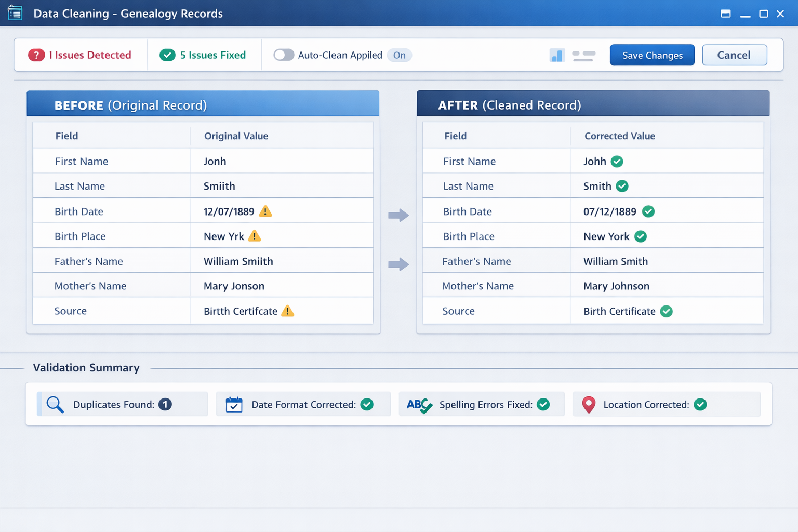Select the compact list view icon
Image resolution: width=798 pixels, height=532 pixels.
pyautogui.click(x=584, y=55)
